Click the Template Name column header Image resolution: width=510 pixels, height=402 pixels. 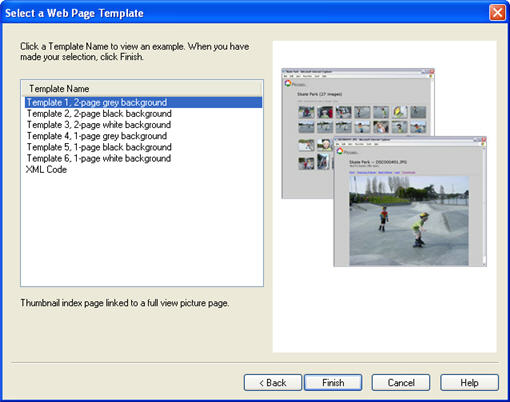coord(142,89)
